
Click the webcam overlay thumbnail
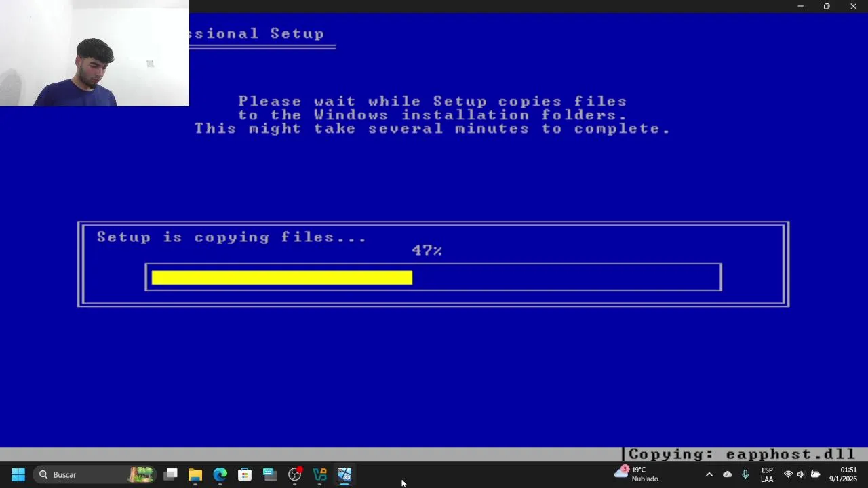pyautogui.click(x=94, y=53)
